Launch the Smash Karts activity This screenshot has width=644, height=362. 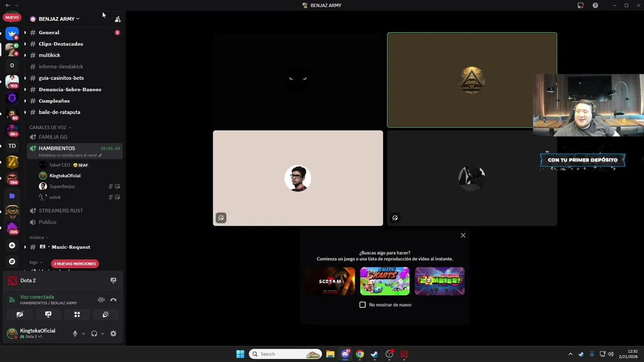(385, 281)
